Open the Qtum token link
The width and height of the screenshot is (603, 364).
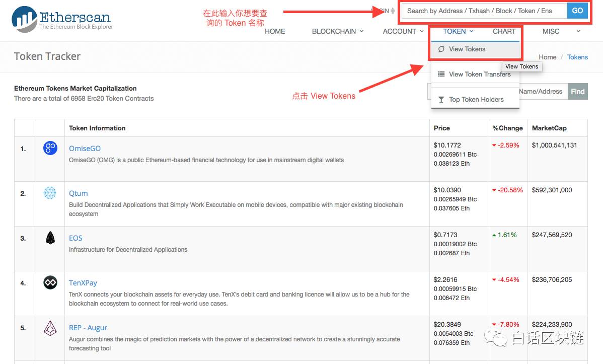click(x=79, y=193)
